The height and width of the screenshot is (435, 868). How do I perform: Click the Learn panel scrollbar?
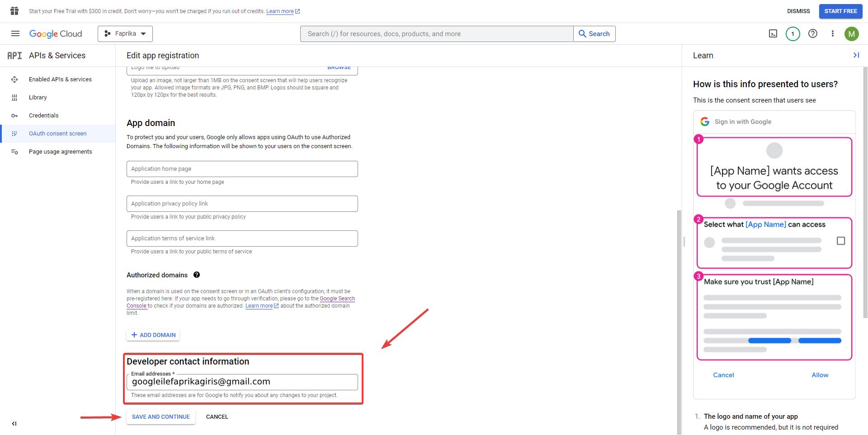click(x=865, y=192)
